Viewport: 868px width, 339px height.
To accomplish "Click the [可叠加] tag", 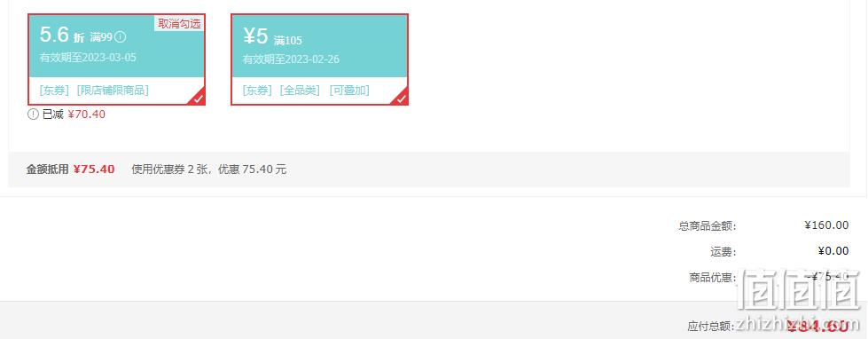I will pos(349,91).
